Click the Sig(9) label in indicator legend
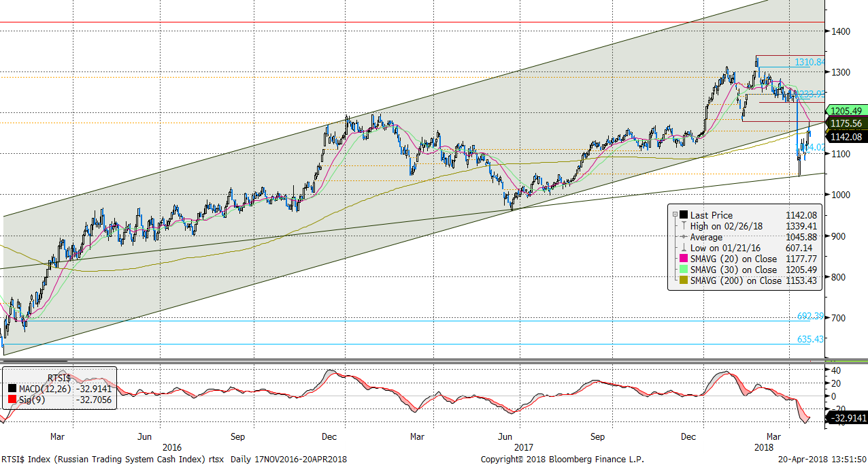Screen dimensions: 868x465 [32, 401]
